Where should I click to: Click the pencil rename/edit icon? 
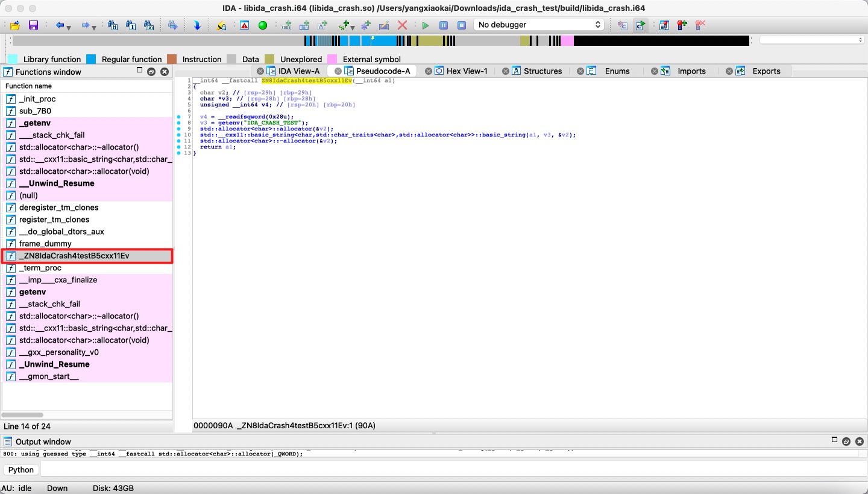(x=383, y=25)
